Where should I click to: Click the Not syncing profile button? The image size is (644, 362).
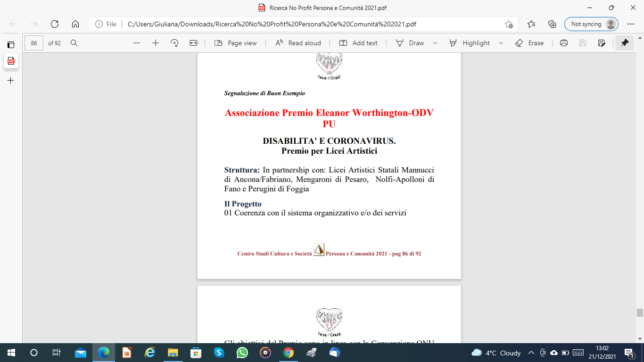[x=591, y=24]
